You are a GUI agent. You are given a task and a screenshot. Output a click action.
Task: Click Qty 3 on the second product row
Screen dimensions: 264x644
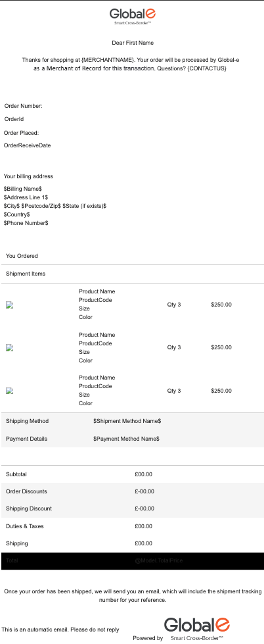coord(174,347)
